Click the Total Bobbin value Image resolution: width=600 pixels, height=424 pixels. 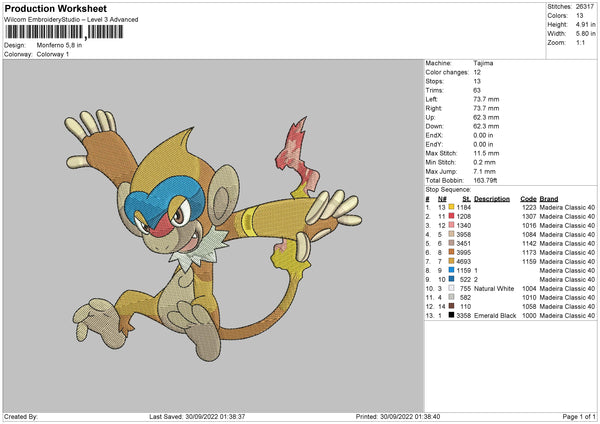[x=484, y=180]
